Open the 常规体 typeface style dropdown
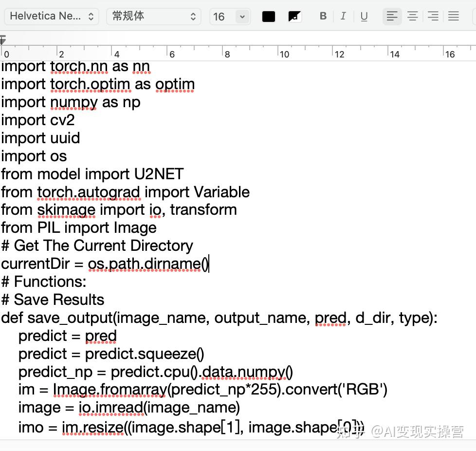Screen dimensions: 476x451 coord(153,16)
